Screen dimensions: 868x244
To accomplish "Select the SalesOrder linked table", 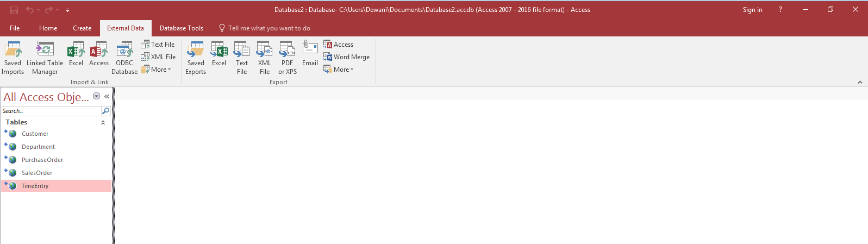I will pos(57,173).
